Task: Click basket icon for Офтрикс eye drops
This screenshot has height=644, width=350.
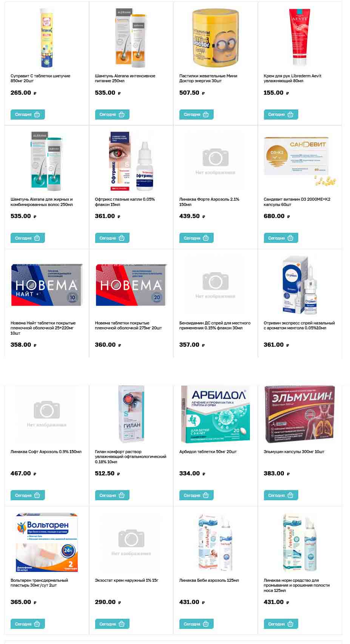Action: click(x=121, y=238)
